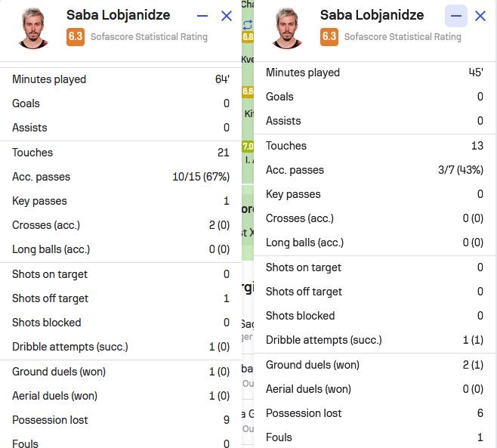Collapse the stats panel showing 64' minutes played
This screenshot has height=448, width=497.
202,16
